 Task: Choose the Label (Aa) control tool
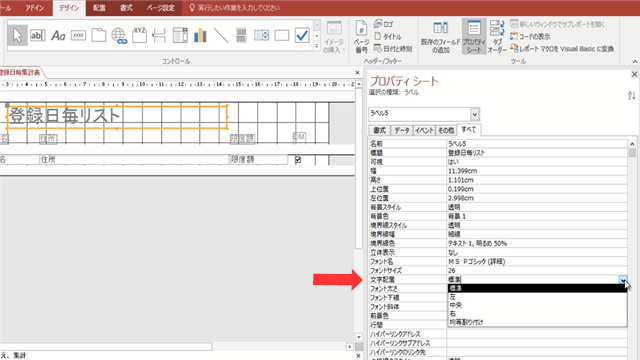coord(58,36)
